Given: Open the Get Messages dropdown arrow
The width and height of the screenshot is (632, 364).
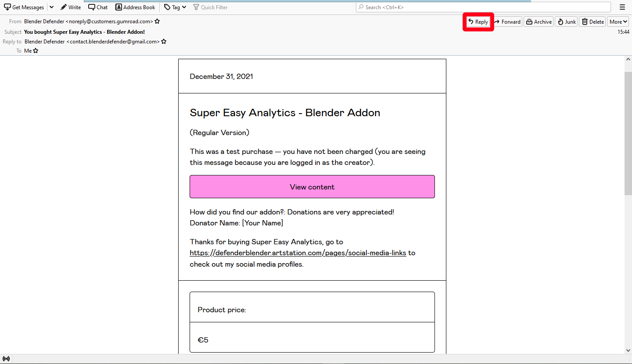Looking at the screenshot, I should tap(51, 7).
